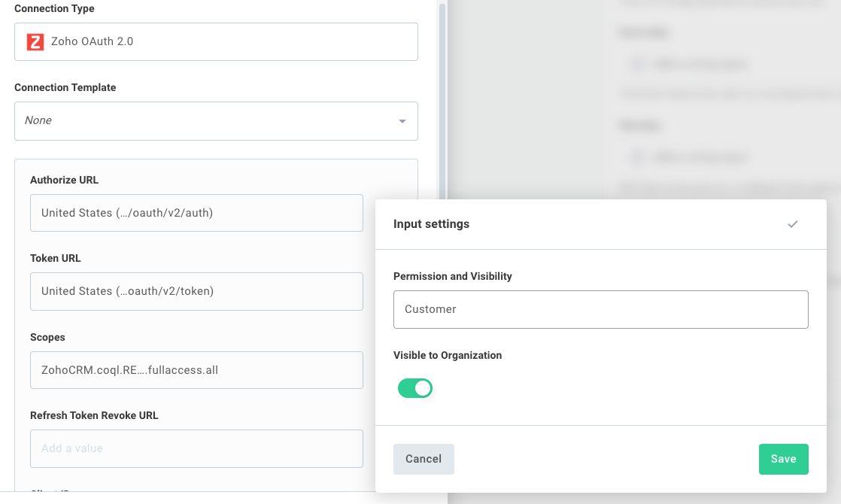
Task: Open the Connection Template dropdown
Action: [x=216, y=120]
